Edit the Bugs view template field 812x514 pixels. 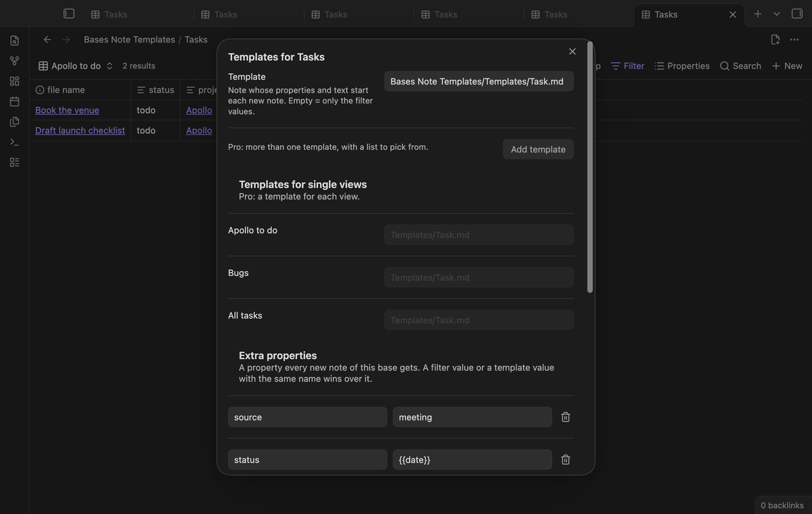[x=479, y=277]
